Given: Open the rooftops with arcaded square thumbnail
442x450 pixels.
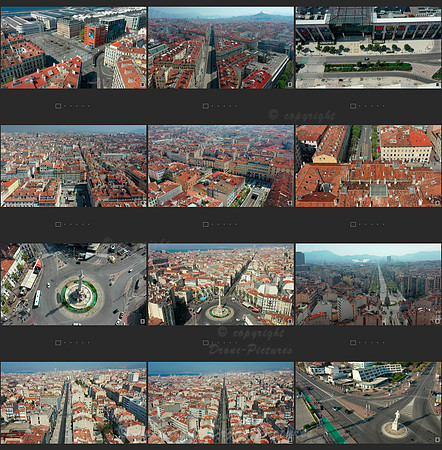Looking at the screenshot, I should pyautogui.click(x=221, y=166).
